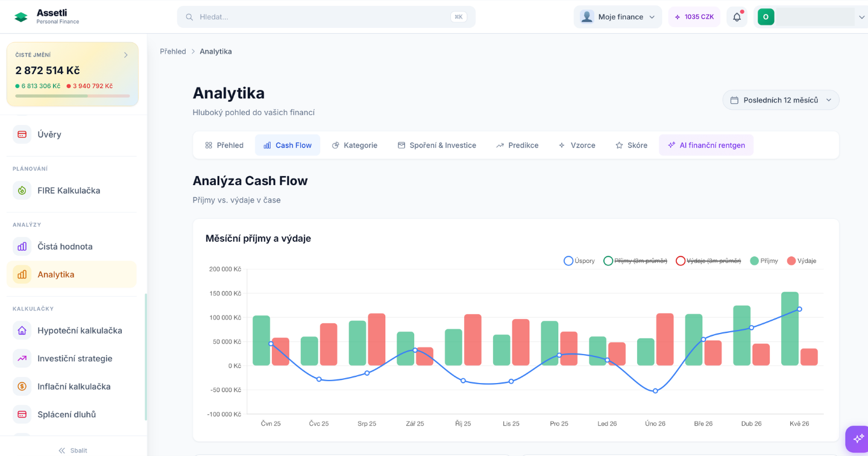Toggle green Příjmy bars in legend
The height and width of the screenshot is (456, 868).
click(x=764, y=261)
